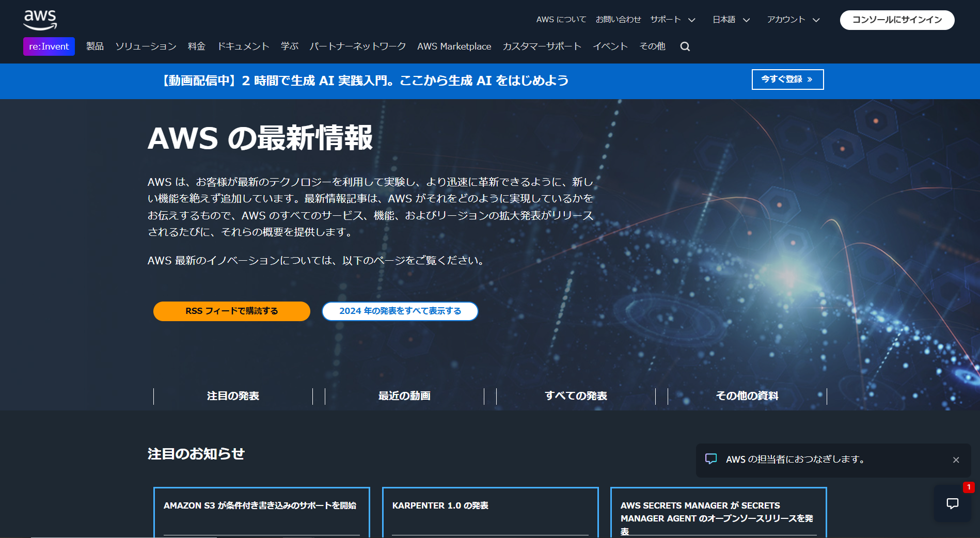Select the その他の資料 tab
Image resolution: width=980 pixels, height=538 pixels.
click(747, 396)
